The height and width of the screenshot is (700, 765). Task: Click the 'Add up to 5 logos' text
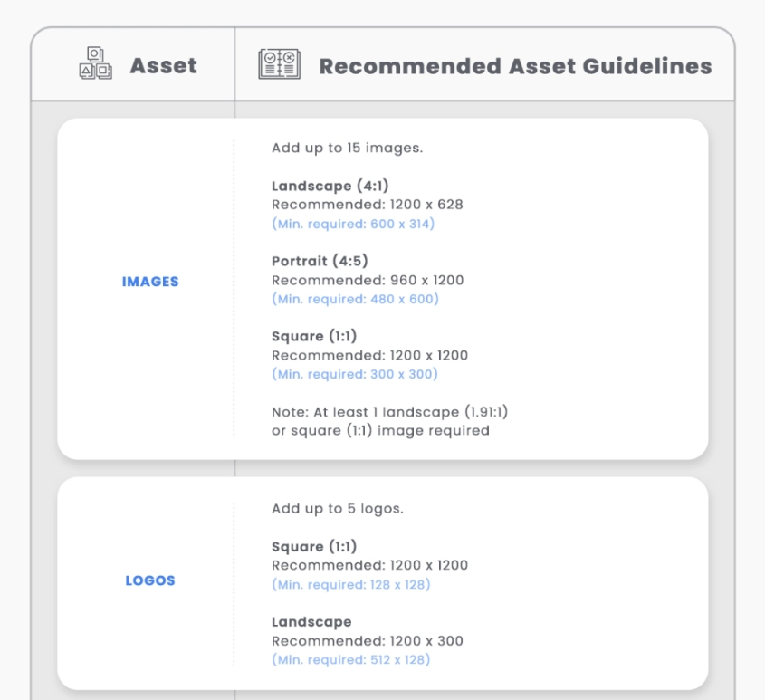[338, 508]
